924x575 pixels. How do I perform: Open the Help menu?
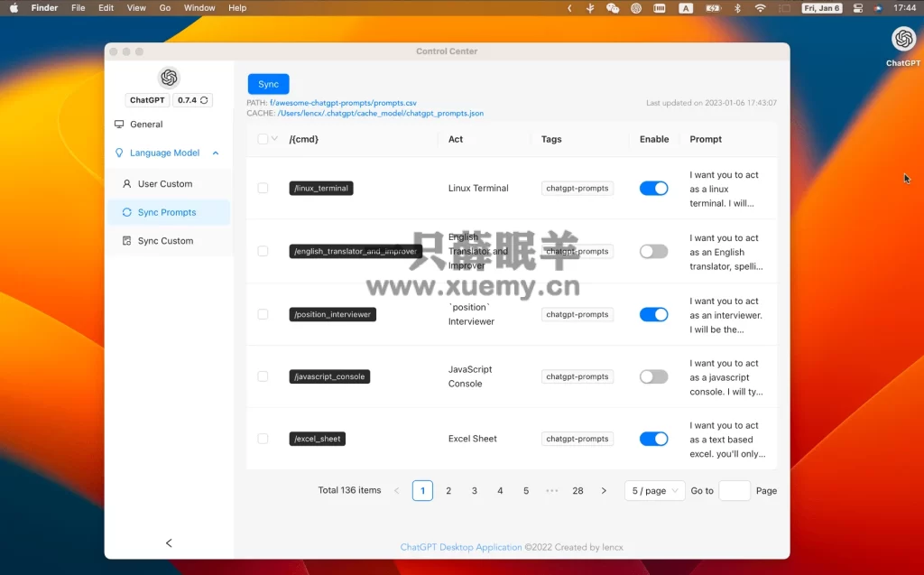pos(237,7)
